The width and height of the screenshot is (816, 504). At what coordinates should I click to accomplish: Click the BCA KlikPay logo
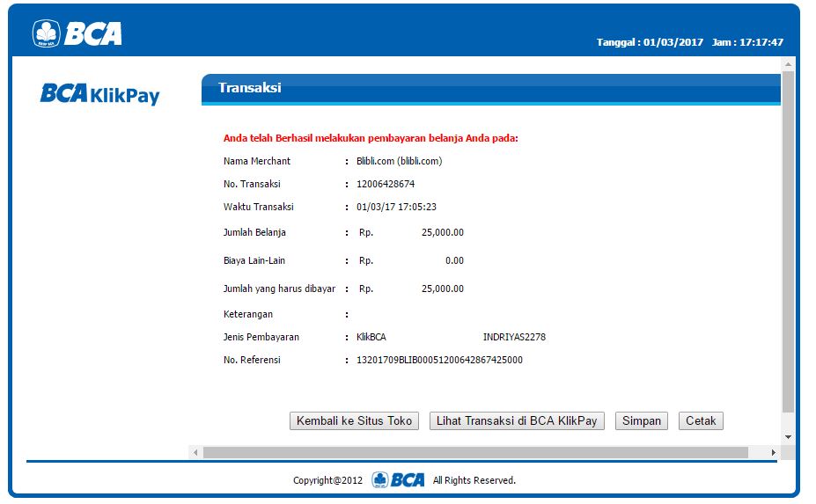[x=100, y=95]
